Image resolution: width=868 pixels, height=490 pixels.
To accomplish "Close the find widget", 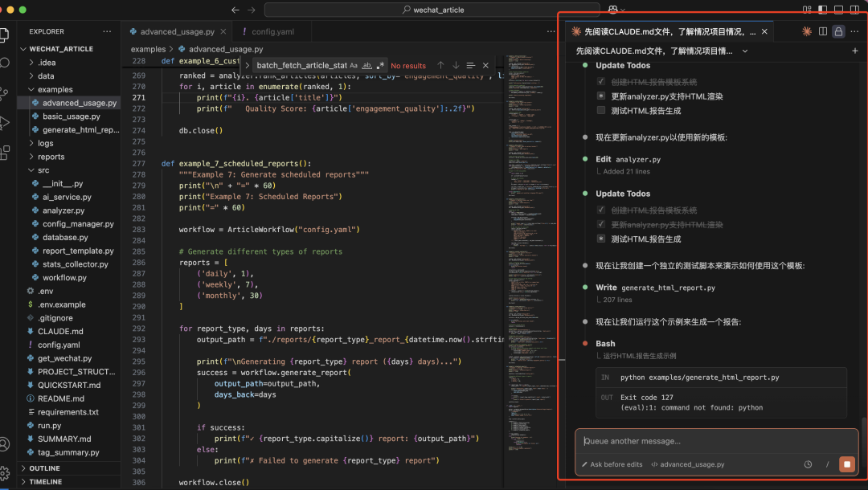I will [x=485, y=65].
